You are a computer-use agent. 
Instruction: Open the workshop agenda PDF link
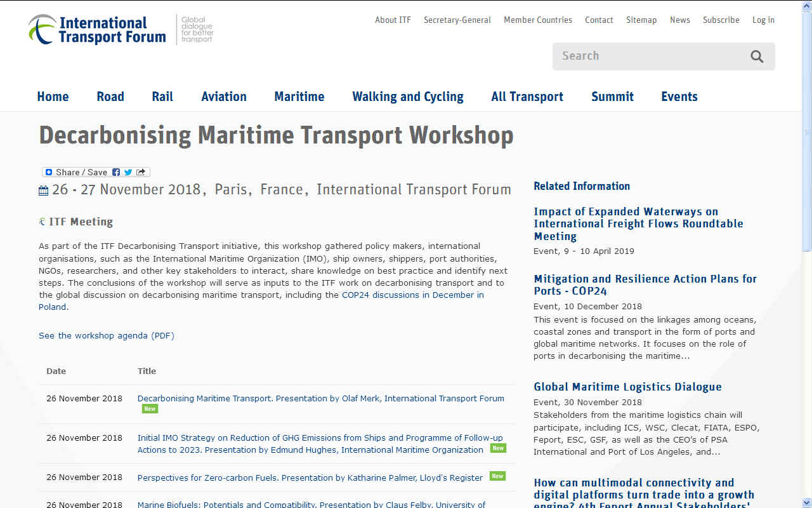(x=107, y=335)
